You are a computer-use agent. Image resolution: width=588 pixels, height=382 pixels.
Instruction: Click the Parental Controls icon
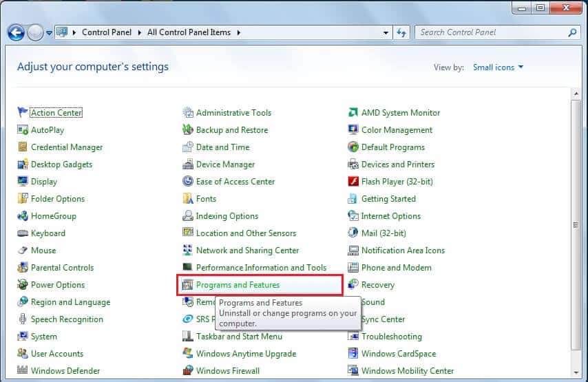coord(23,267)
